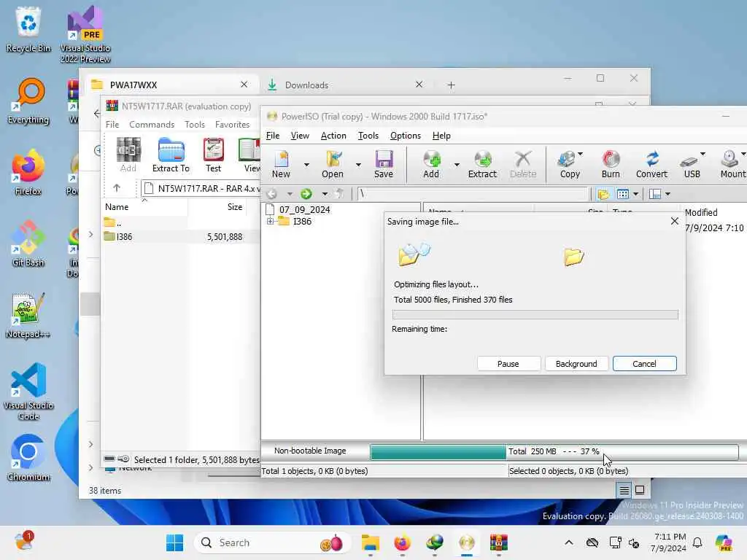Click Non-bootable Image status label
Viewport: 747px width, 560px height.
tap(310, 451)
